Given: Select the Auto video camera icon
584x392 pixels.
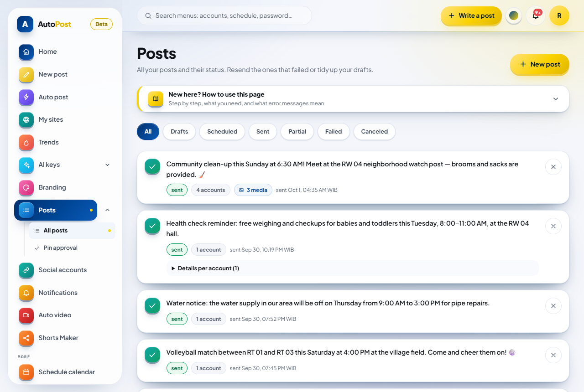Looking at the screenshot, I should click(26, 315).
